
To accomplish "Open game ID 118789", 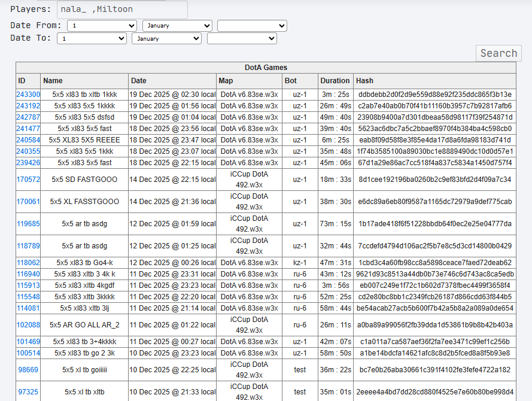I will tap(28, 246).
